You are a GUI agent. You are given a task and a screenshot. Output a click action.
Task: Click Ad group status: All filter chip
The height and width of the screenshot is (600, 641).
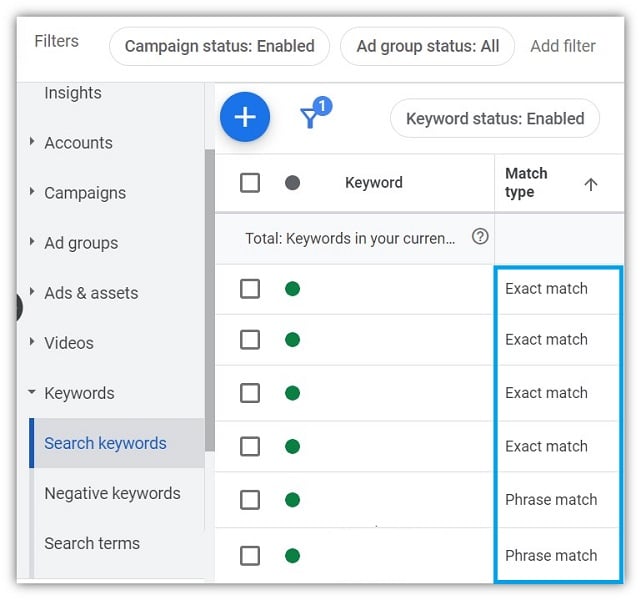[428, 46]
